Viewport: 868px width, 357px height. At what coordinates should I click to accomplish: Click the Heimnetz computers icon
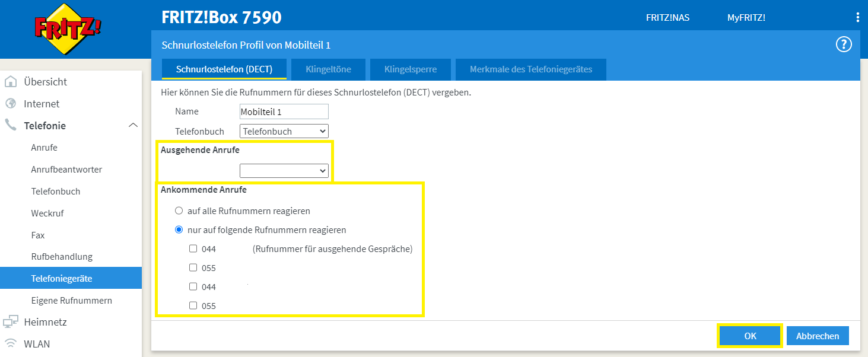(11, 322)
